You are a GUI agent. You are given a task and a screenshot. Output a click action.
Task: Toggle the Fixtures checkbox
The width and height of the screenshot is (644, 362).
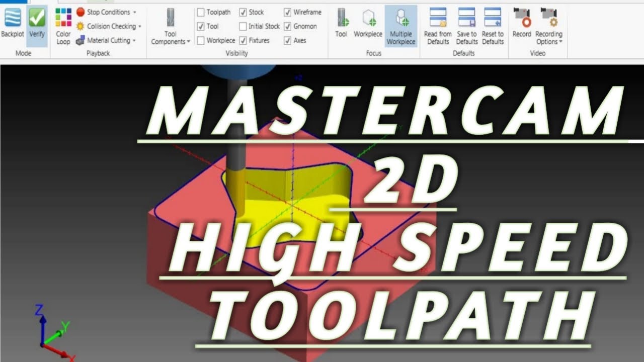(x=243, y=40)
